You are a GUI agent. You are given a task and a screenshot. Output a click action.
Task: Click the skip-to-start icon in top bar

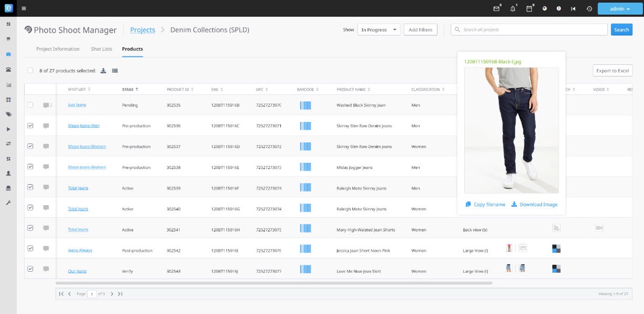click(x=573, y=9)
